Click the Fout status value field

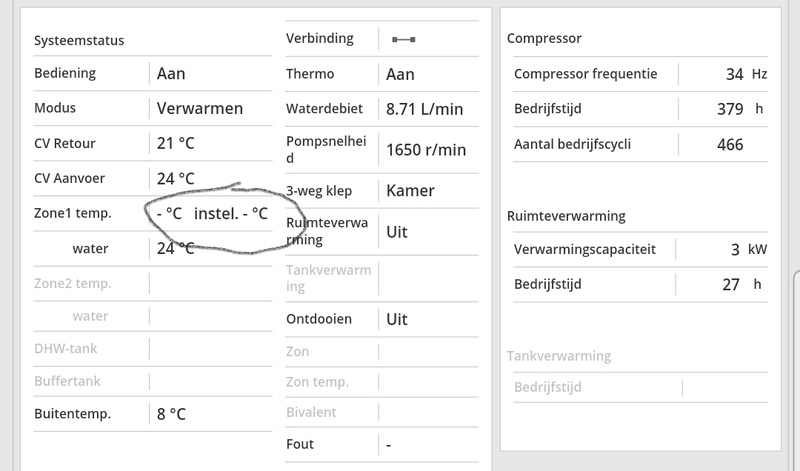click(x=388, y=444)
